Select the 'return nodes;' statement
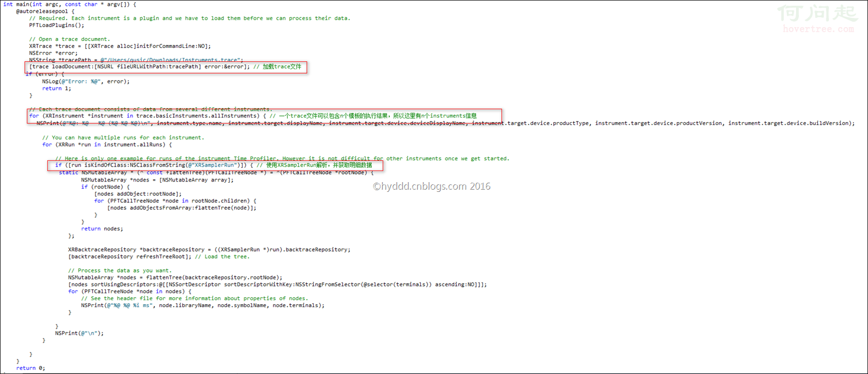The width and height of the screenshot is (868, 374). click(x=102, y=228)
